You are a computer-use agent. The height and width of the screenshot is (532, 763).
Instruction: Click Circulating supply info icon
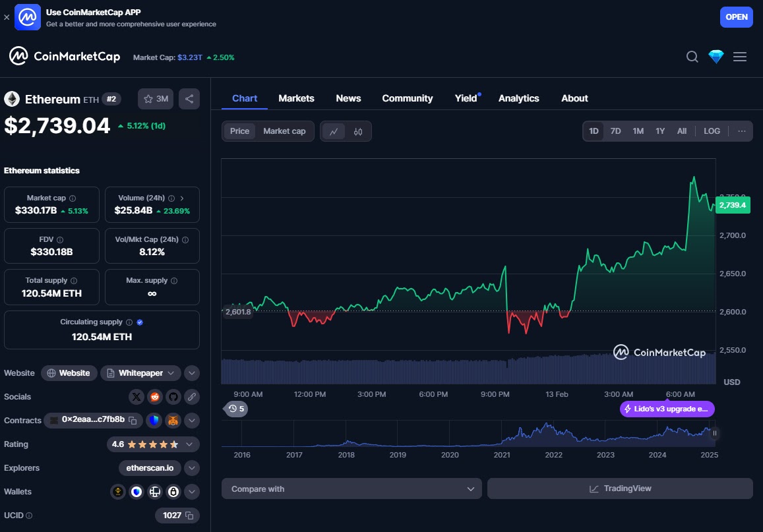tap(129, 322)
